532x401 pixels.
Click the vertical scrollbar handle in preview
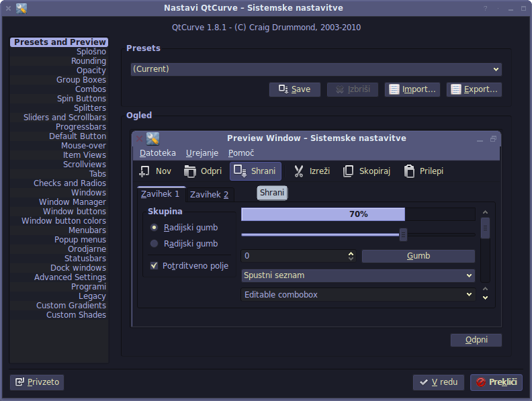486,228
